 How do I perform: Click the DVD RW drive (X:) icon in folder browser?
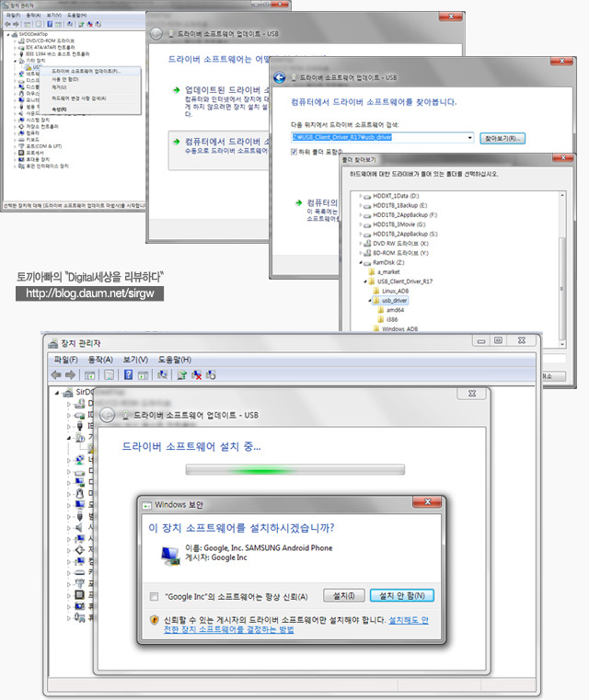[x=367, y=244]
